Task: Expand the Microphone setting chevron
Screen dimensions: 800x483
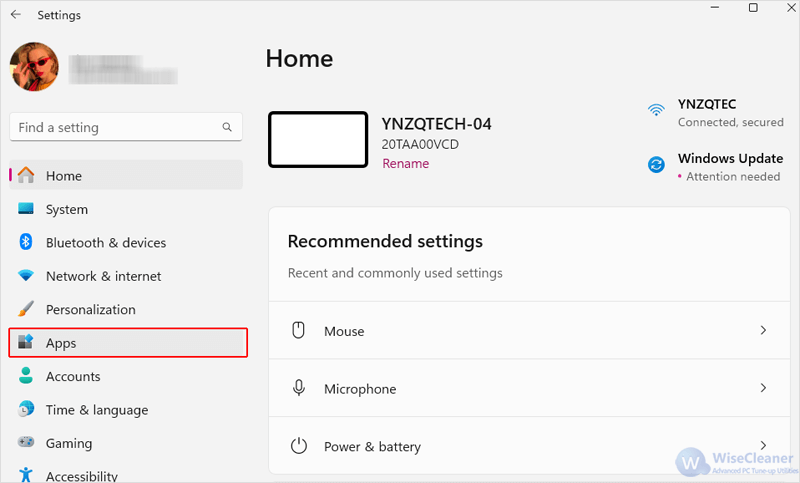Action: [x=763, y=388]
